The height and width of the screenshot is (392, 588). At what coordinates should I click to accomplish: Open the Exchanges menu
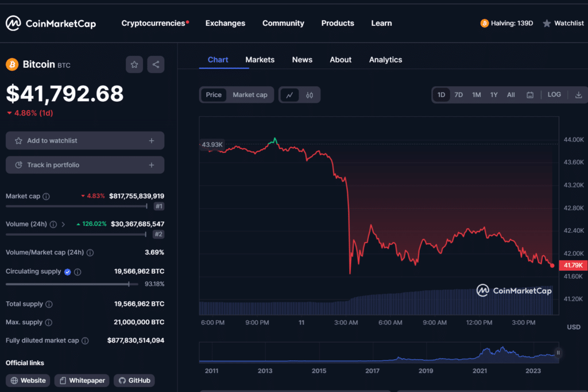225,24
